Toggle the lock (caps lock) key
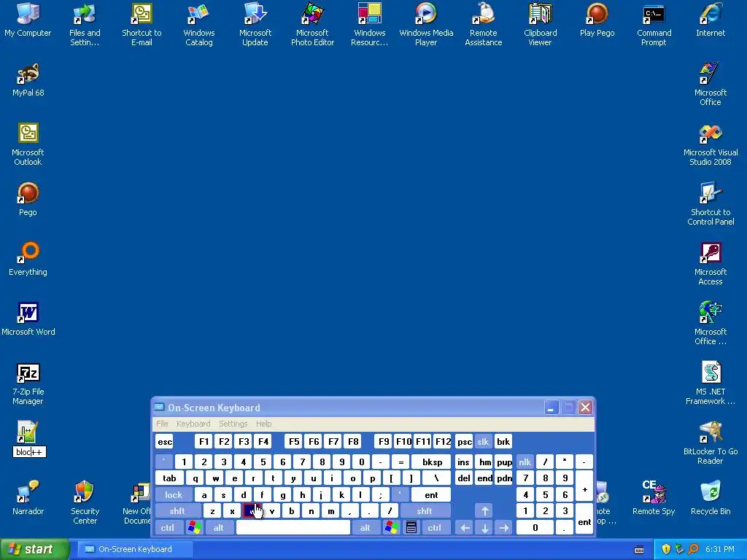The width and height of the screenshot is (747, 560). tap(174, 495)
